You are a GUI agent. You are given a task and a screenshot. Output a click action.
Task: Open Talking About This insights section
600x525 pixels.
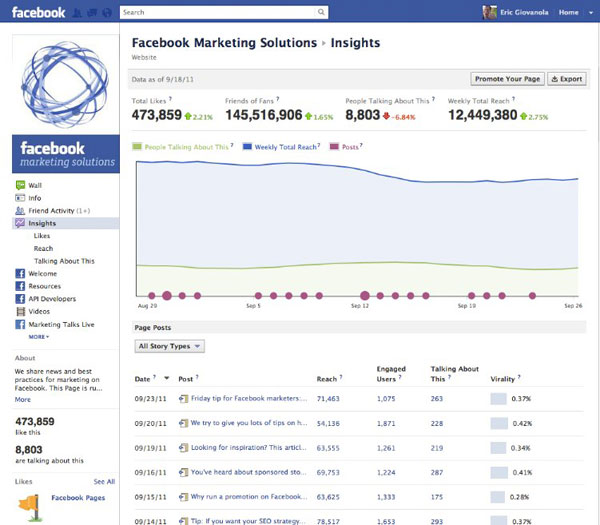[x=64, y=261]
